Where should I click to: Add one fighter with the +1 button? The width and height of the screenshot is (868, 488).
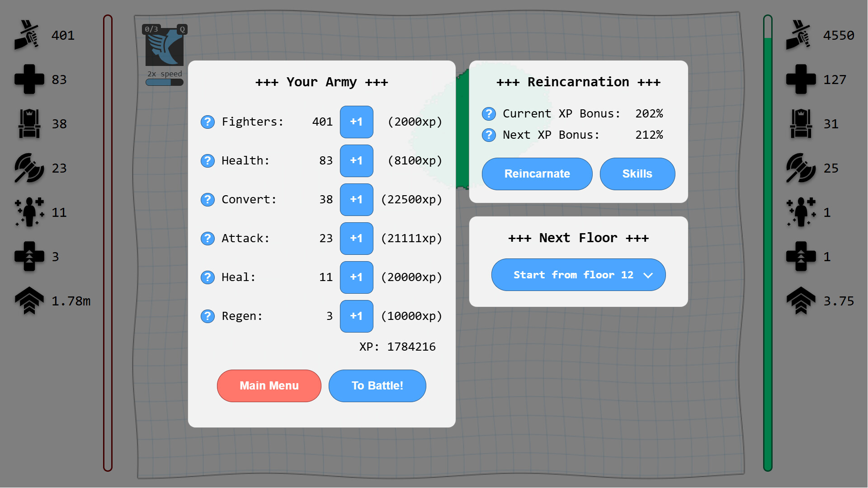pyautogui.click(x=356, y=122)
